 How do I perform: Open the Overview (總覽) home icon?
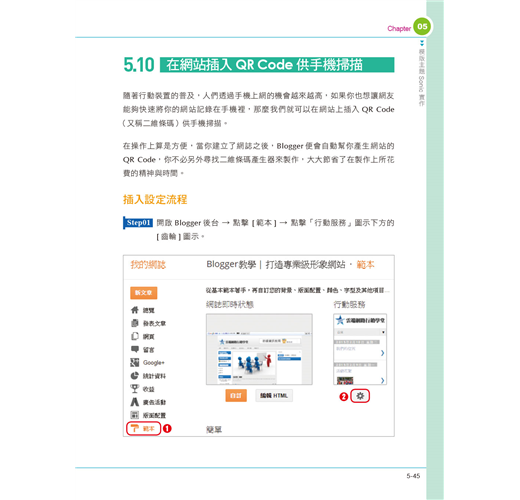(x=135, y=310)
